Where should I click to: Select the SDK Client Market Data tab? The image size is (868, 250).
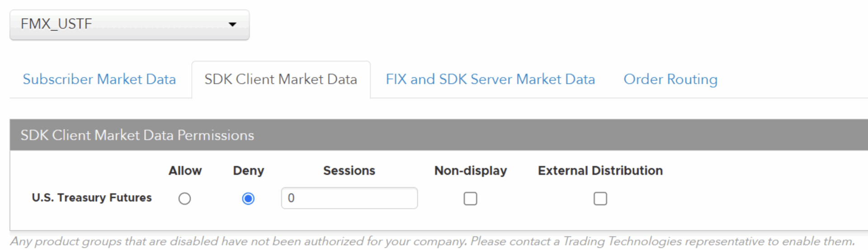coord(281,79)
